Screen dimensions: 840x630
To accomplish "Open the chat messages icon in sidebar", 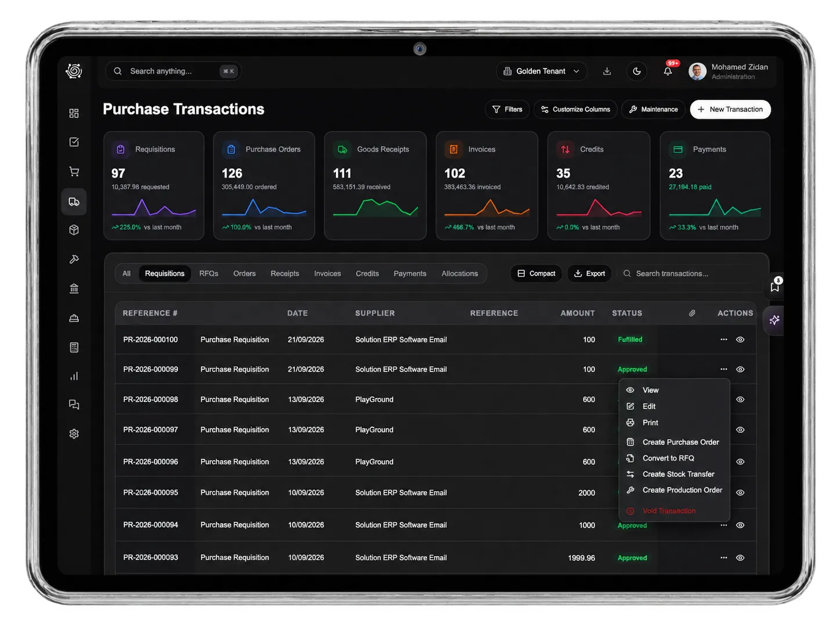I will point(74,404).
